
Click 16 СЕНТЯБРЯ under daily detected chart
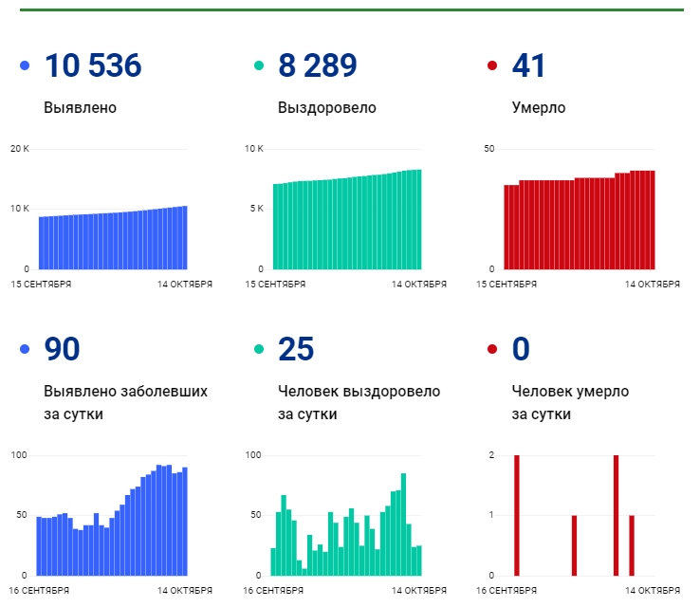coord(39,591)
